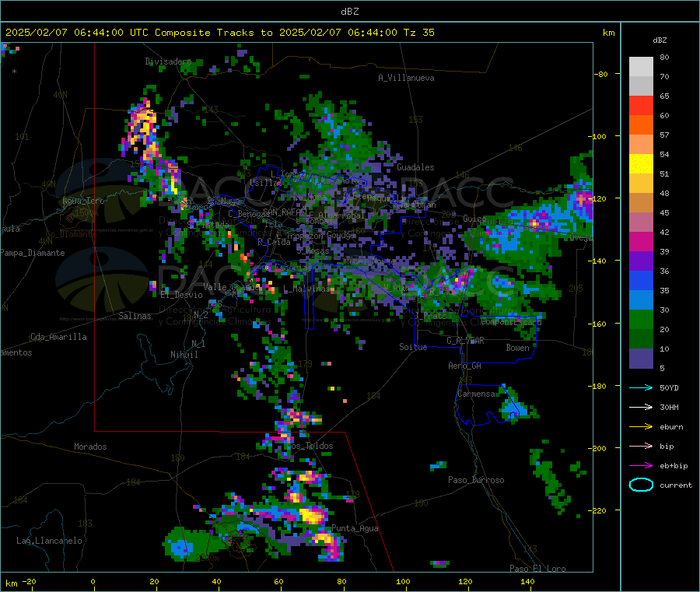The height and width of the screenshot is (592, 700).
Task: Click the Paso_El_Loro map label
Action: [537, 569]
